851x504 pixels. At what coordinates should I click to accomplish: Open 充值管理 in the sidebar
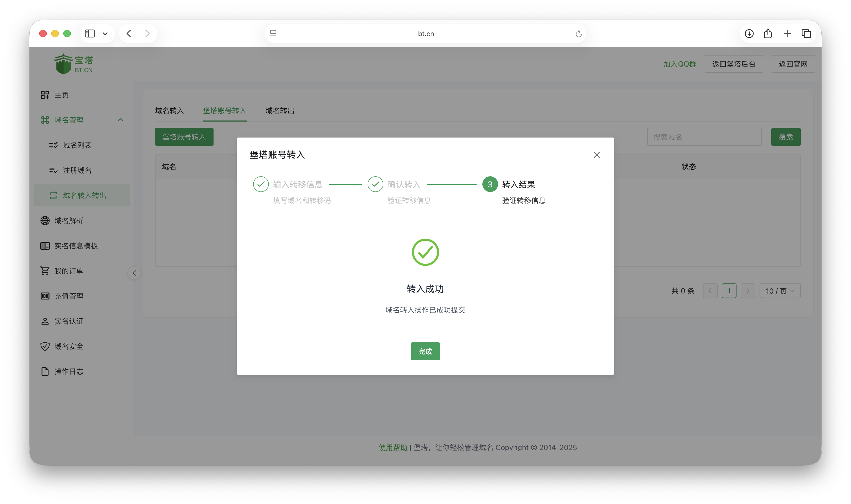coord(69,296)
